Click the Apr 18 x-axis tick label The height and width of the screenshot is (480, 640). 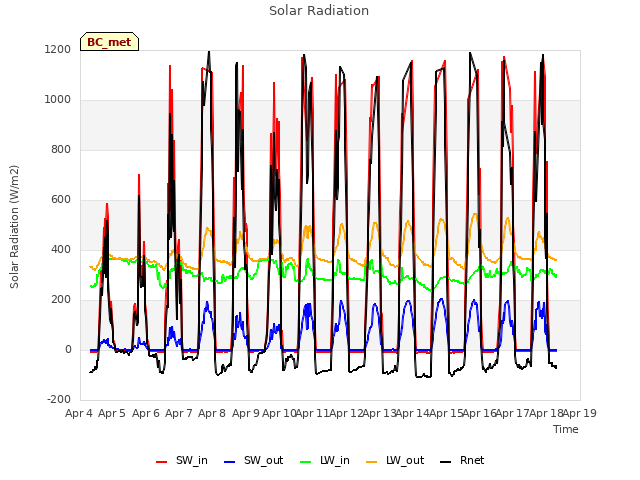tap(546, 413)
